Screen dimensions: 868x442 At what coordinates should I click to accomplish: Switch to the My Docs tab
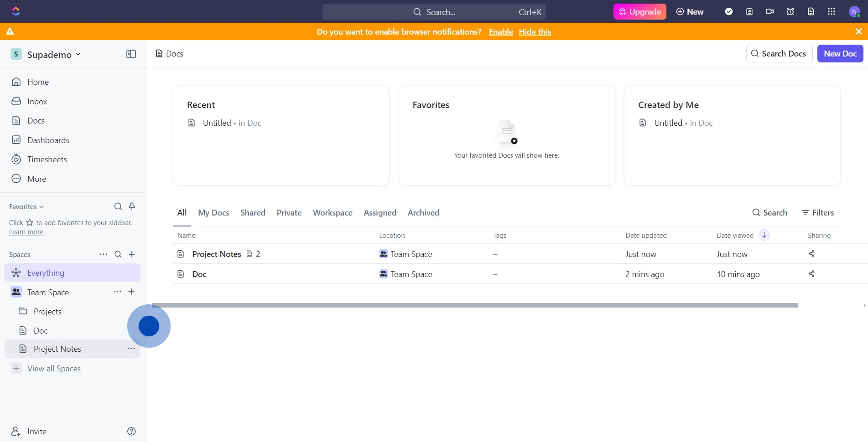(213, 213)
